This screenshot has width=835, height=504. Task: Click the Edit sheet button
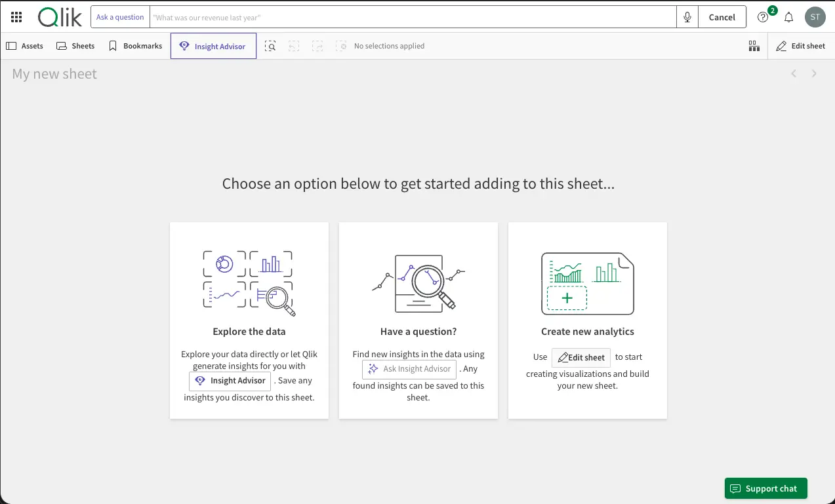coord(801,46)
